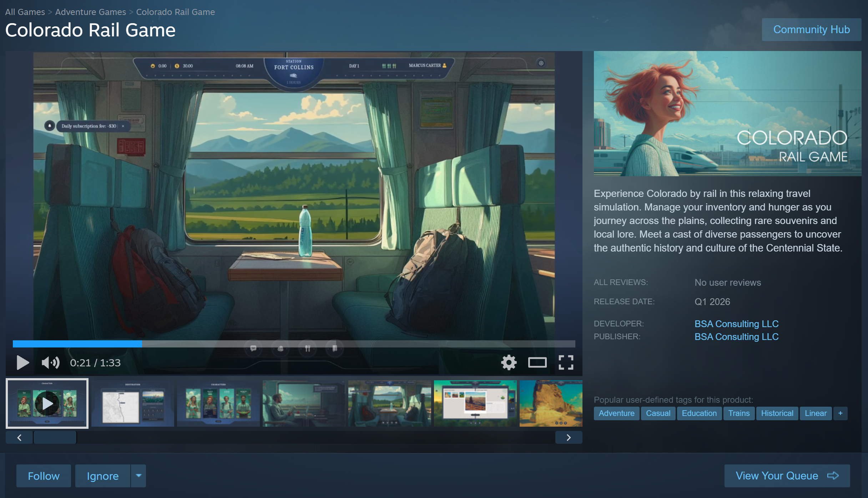Select the desert rock screenshot thumbnail
868x498 pixels.
[x=550, y=403]
